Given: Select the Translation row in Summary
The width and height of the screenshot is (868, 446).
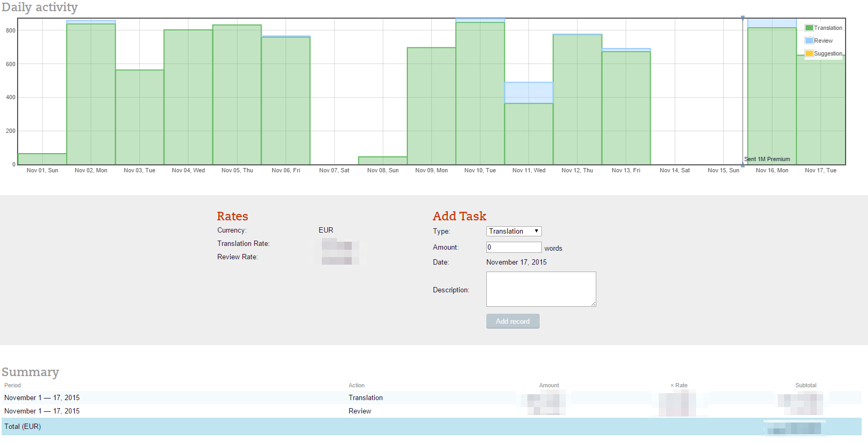Looking at the screenshot, I should coord(365,397).
